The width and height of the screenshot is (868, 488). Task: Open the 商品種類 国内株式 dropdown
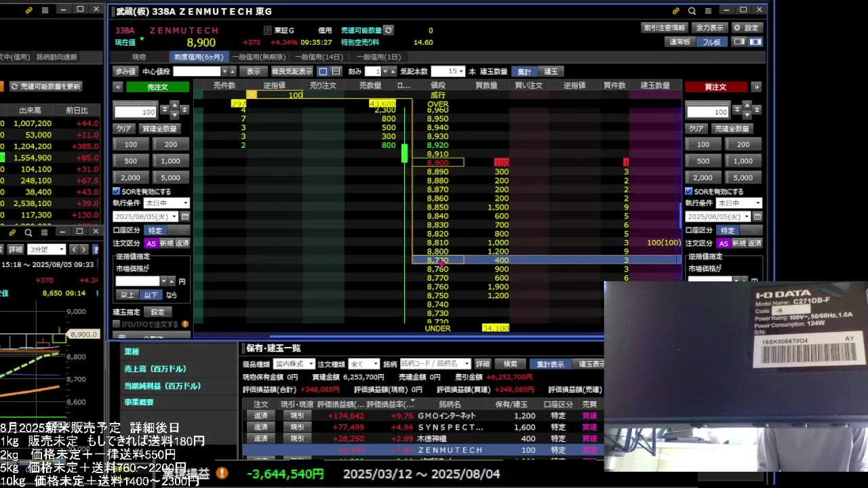[x=294, y=364]
